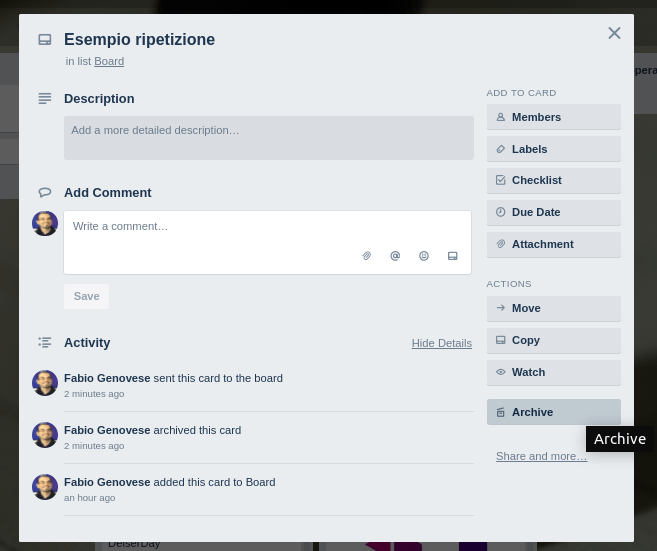Click the attachment paperclip icon in comment box

tap(367, 256)
